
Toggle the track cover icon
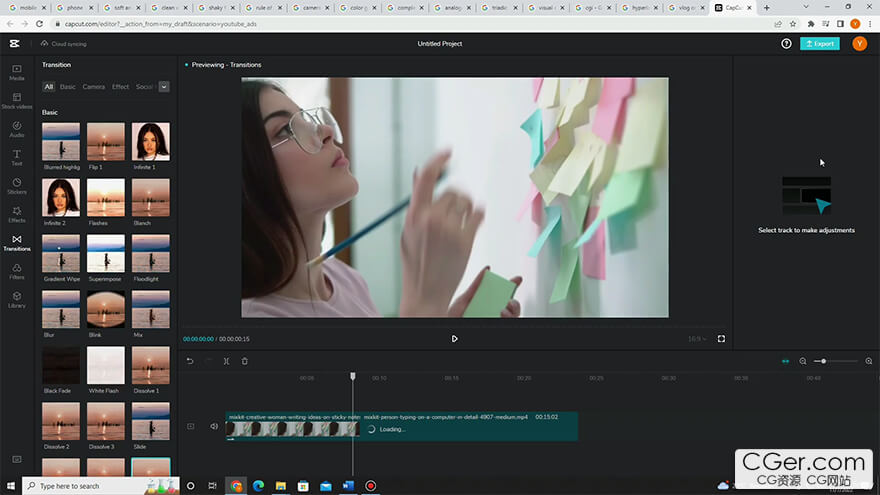point(191,427)
